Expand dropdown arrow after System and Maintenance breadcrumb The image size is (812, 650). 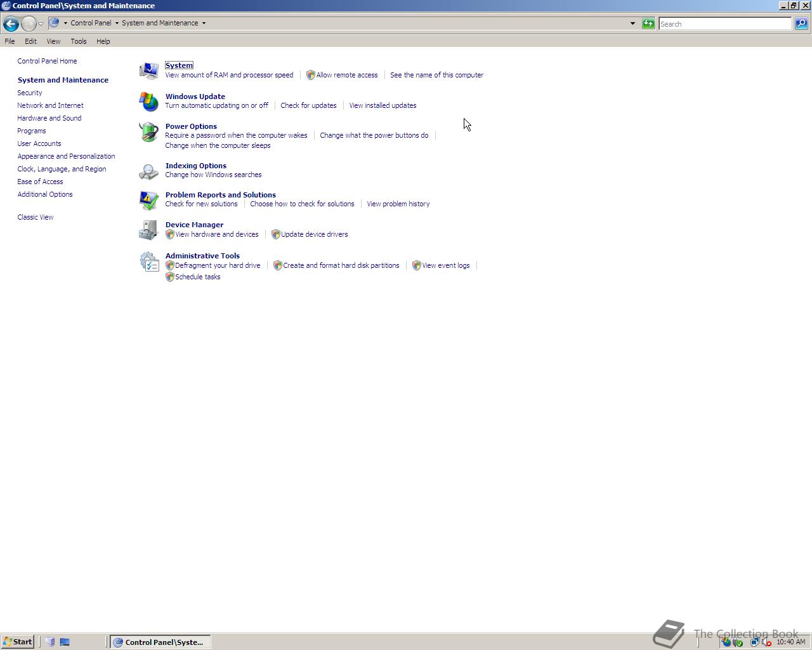point(204,23)
